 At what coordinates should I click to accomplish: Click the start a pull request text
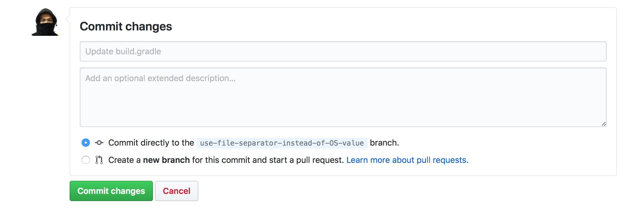coord(306,160)
